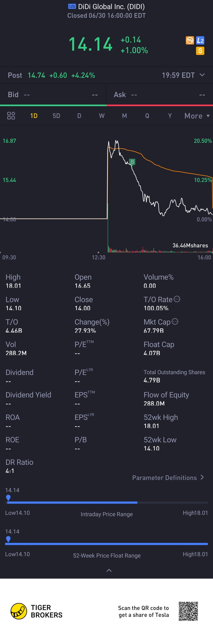213x644 pixels.
Task: Open the L2 level-two quotes icon
Action: [200, 40]
